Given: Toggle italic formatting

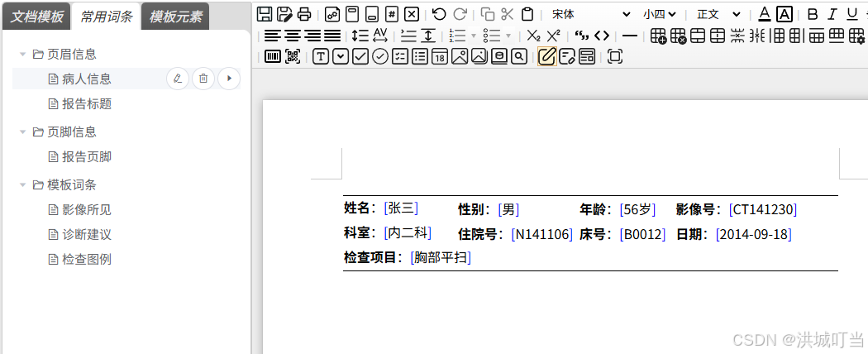Looking at the screenshot, I should pos(832,14).
